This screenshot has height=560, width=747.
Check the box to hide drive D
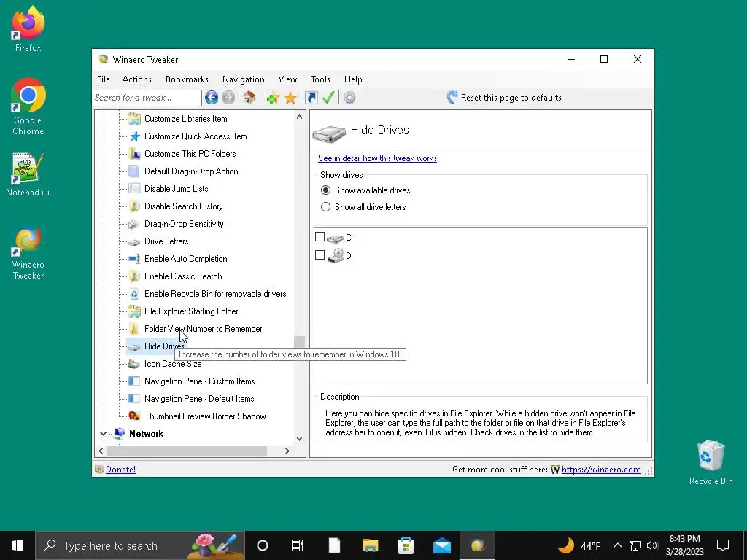[320, 254]
